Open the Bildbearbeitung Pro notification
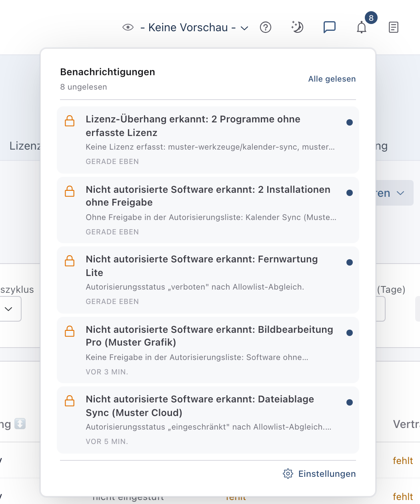The height and width of the screenshot is (504, 420). (208, 350)
